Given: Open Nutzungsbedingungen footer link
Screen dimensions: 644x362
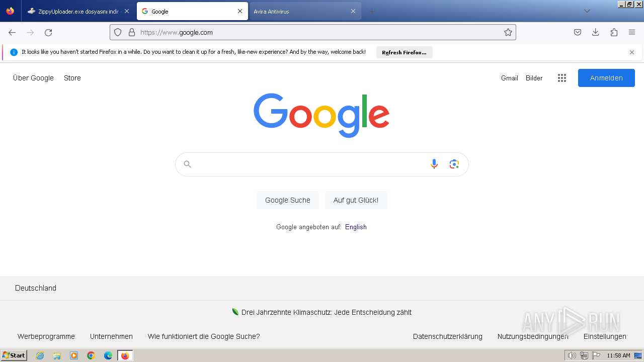Looking at the screenshot, I should [533, 336].
